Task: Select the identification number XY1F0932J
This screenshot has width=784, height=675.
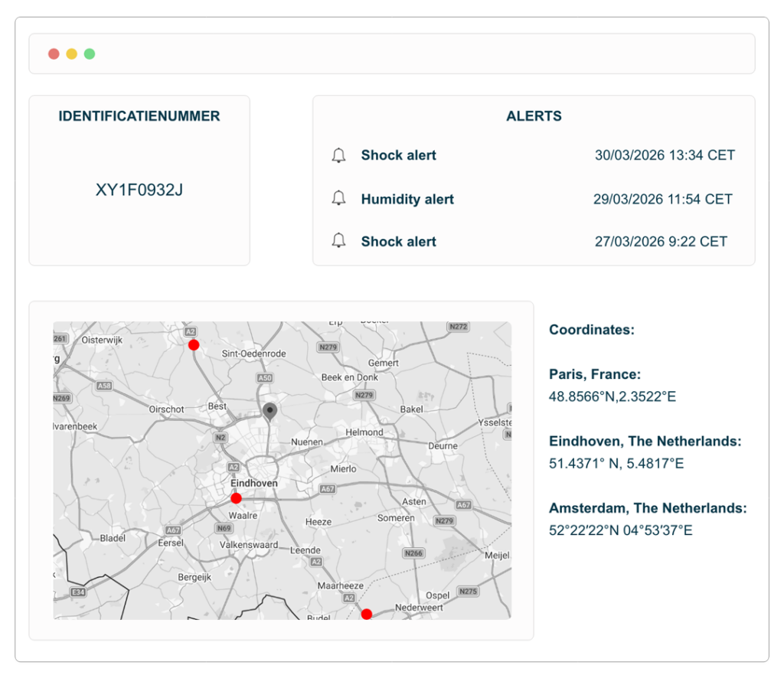Action: (x=139, y=190)
